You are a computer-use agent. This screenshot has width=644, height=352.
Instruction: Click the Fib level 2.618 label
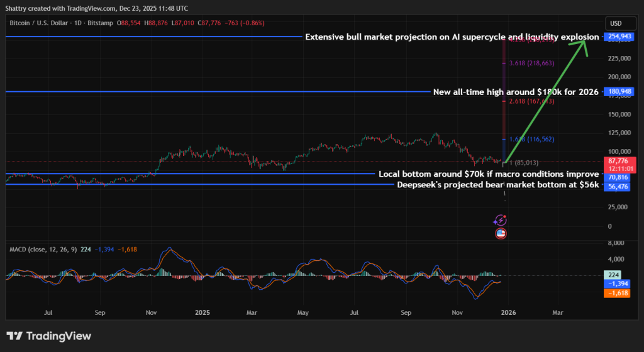tap(531, 101)
